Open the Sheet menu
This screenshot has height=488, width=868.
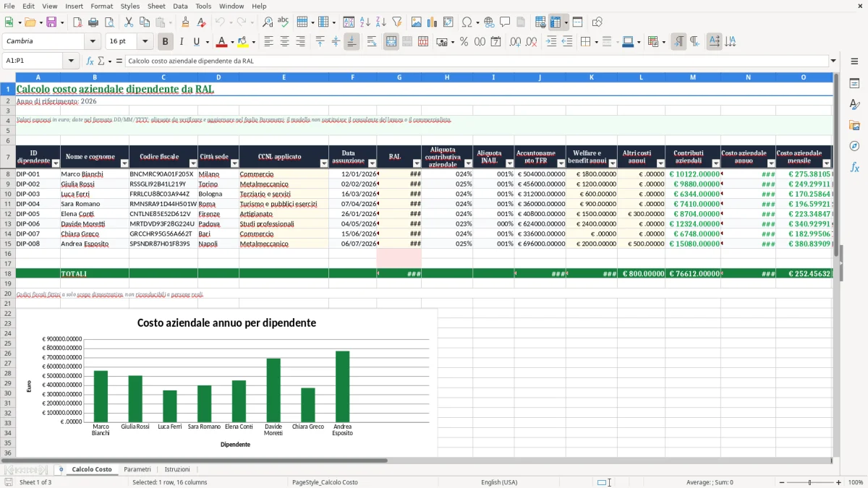pos(156,6)
